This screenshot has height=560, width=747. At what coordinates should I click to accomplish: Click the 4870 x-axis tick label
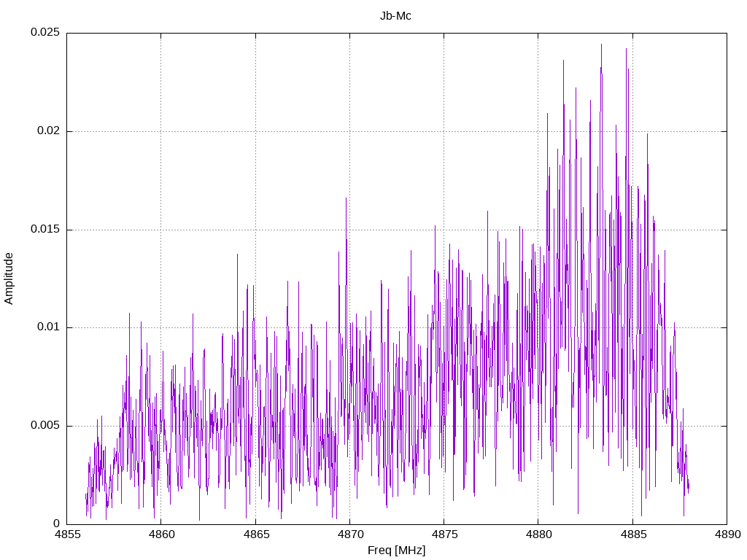tap(351, 534)
